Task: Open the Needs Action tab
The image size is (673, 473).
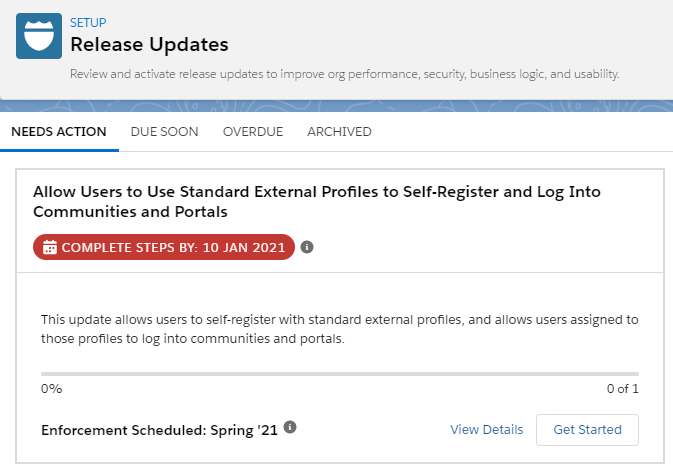Action: coord(59,132)
